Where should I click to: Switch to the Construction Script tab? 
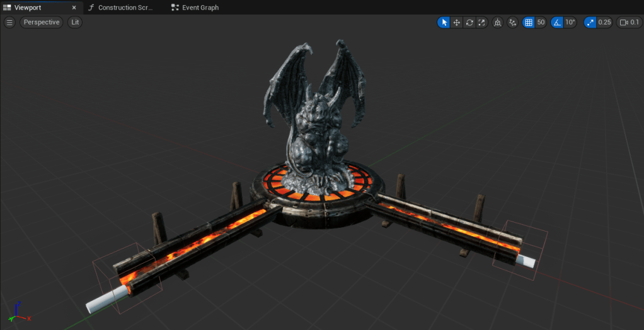coord(123,8)
